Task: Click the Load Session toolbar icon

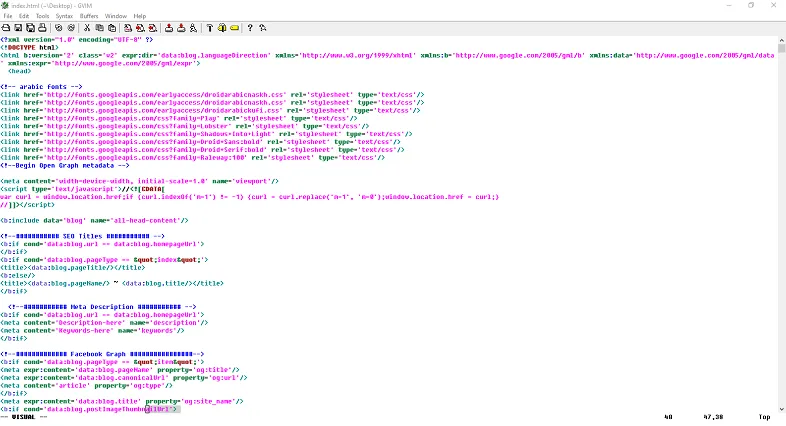Action: pos(169,28)
